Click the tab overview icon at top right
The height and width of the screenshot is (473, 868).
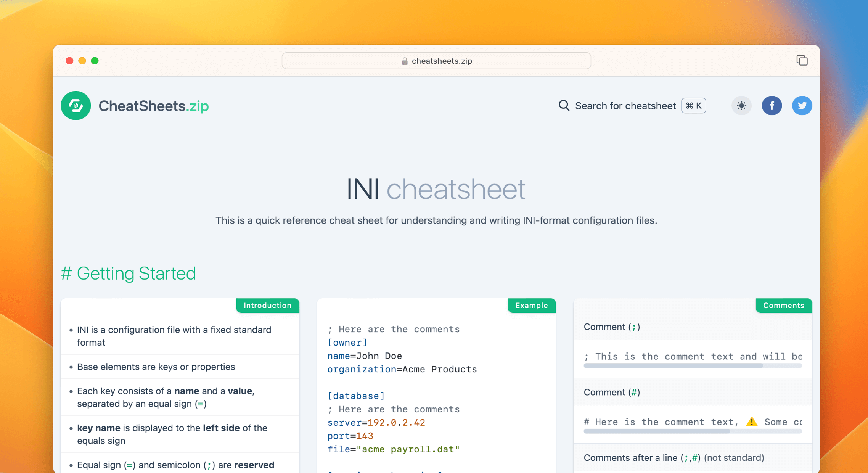[802, 60]
